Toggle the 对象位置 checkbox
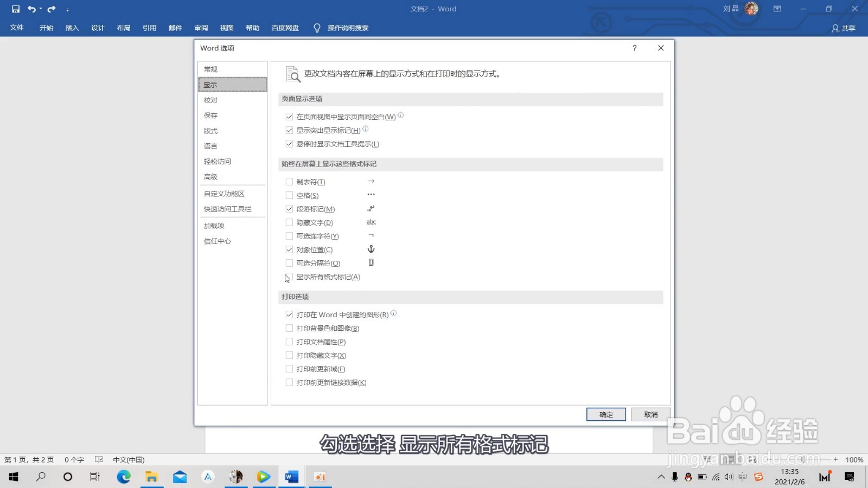This screenshot has height=488, width=868. tap(289, 249)
